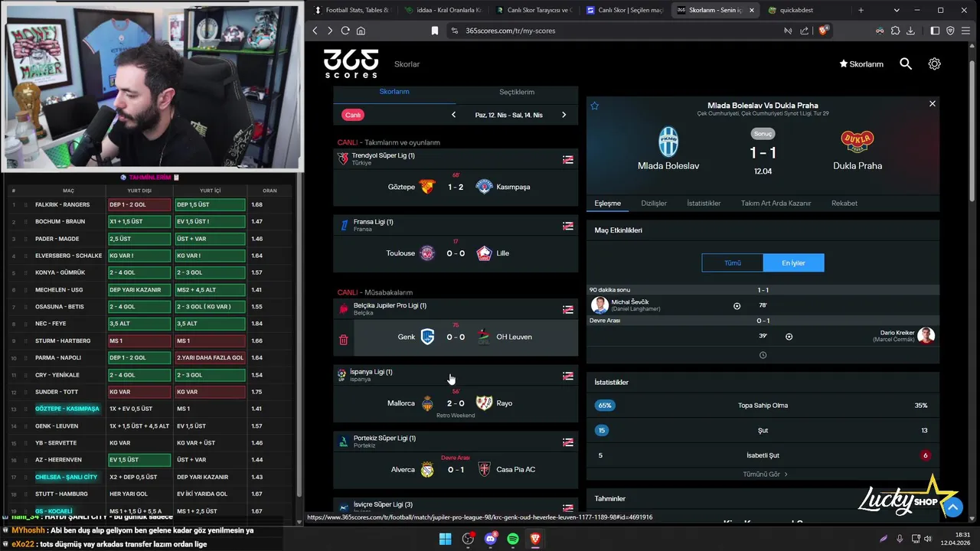Click the browser address bar URL
980x551 pixels.
pos(511,31)
